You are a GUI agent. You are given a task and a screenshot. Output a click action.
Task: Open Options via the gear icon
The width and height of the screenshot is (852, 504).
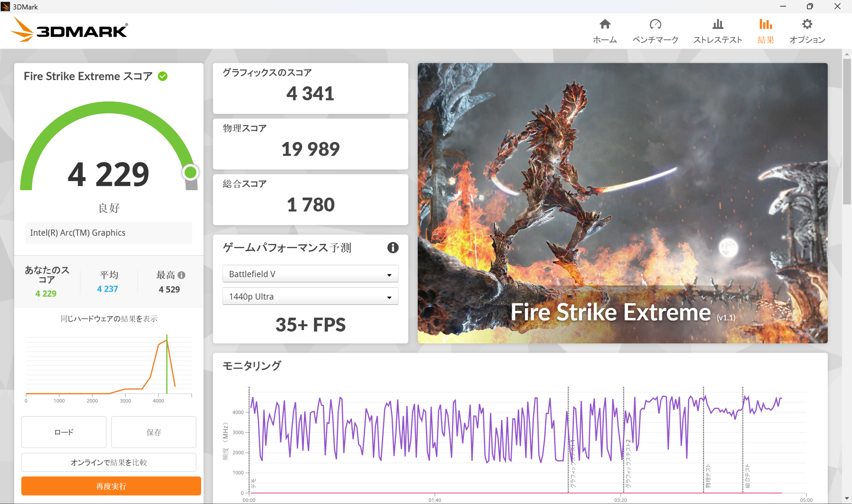coord(807,24)
